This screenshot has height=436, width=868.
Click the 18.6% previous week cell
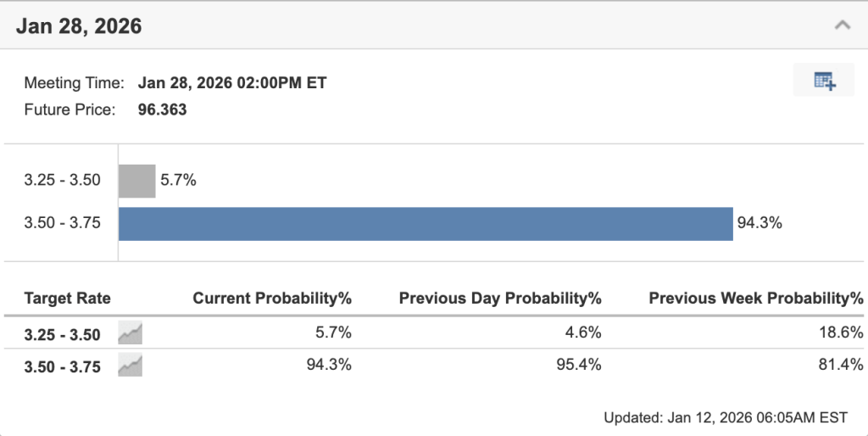tap(844, 333)
